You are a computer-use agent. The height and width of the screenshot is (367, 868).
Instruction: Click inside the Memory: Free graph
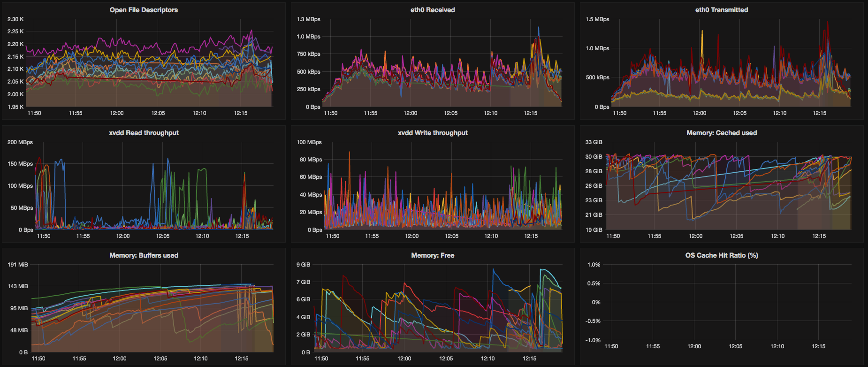click(438, 308)
